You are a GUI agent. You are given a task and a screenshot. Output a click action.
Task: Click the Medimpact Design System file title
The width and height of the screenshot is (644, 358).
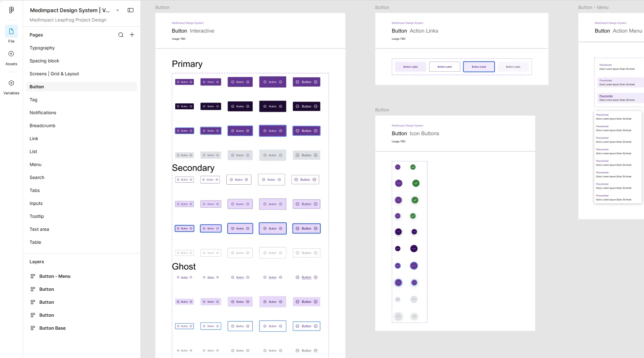click(x=70, y=10)
